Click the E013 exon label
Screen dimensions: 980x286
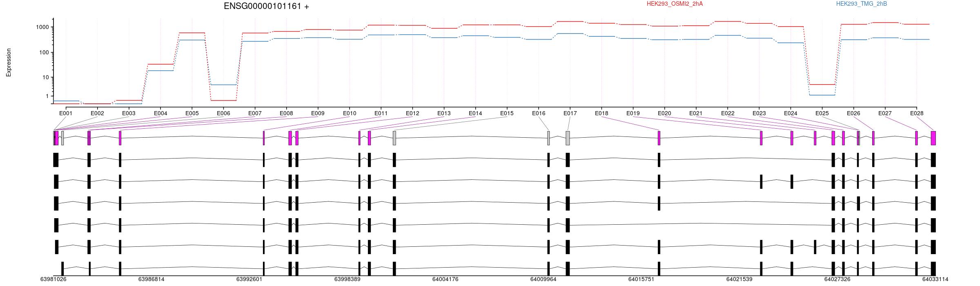tap(444, 113)
